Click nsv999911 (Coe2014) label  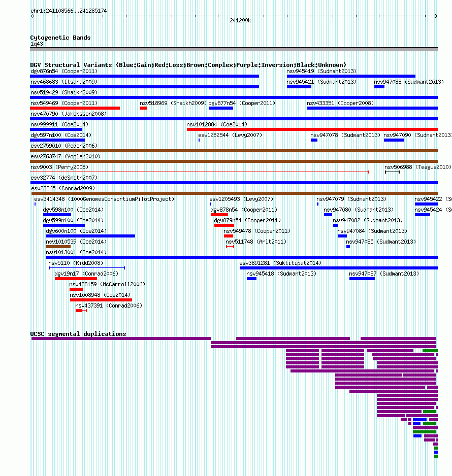click(59, 124)
